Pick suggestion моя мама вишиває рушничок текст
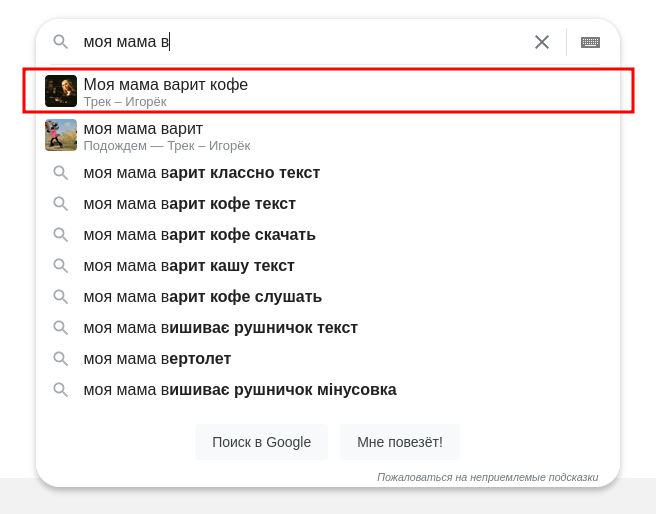The height and width of the screenshot is (514, 656). click(221, 328)
